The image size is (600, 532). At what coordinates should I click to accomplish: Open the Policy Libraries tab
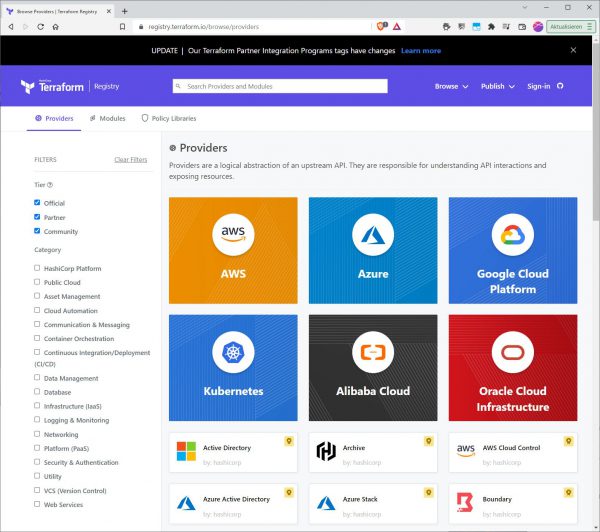click(168, 118)
